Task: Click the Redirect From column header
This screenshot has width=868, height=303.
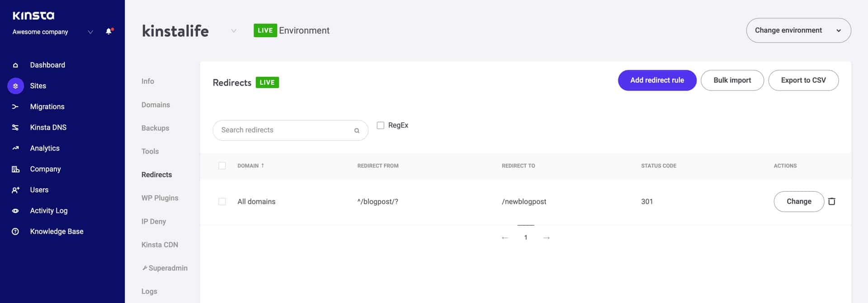Action: 378,166
